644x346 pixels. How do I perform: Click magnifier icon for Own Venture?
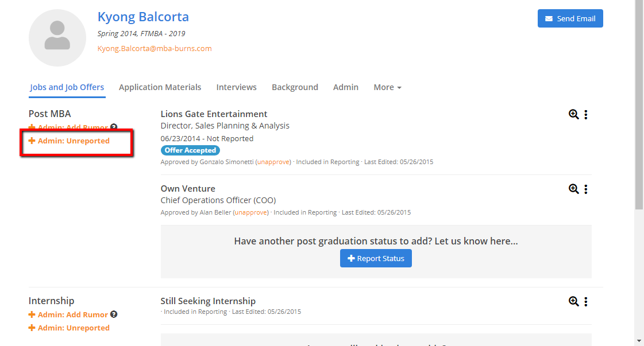pos(573,189)
